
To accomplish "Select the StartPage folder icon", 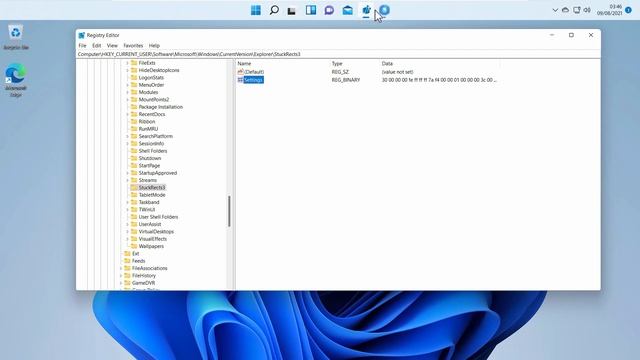I will 134,166.
